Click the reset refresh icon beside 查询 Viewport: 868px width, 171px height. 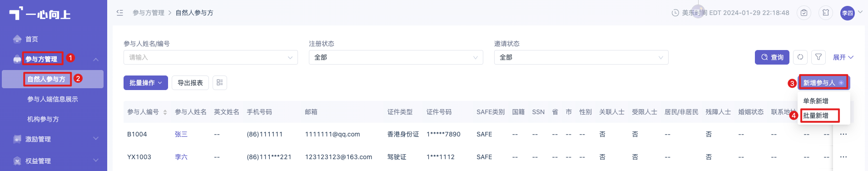800,57
